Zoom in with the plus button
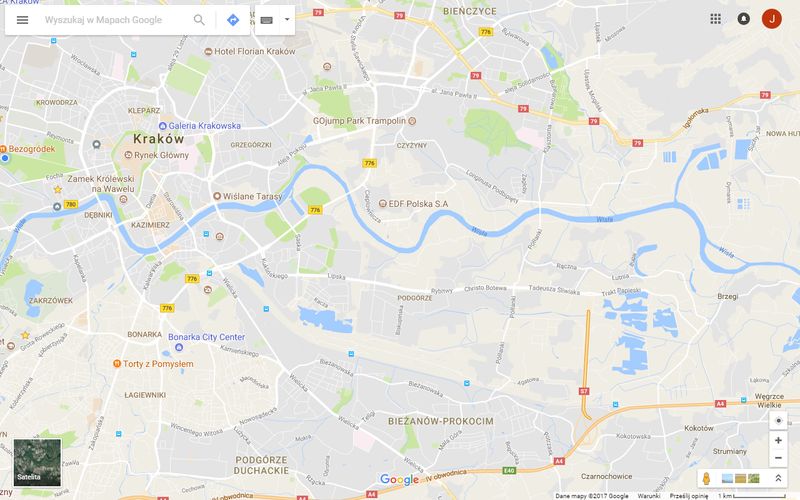The image size is (800, 500). (x=778, y=440)
